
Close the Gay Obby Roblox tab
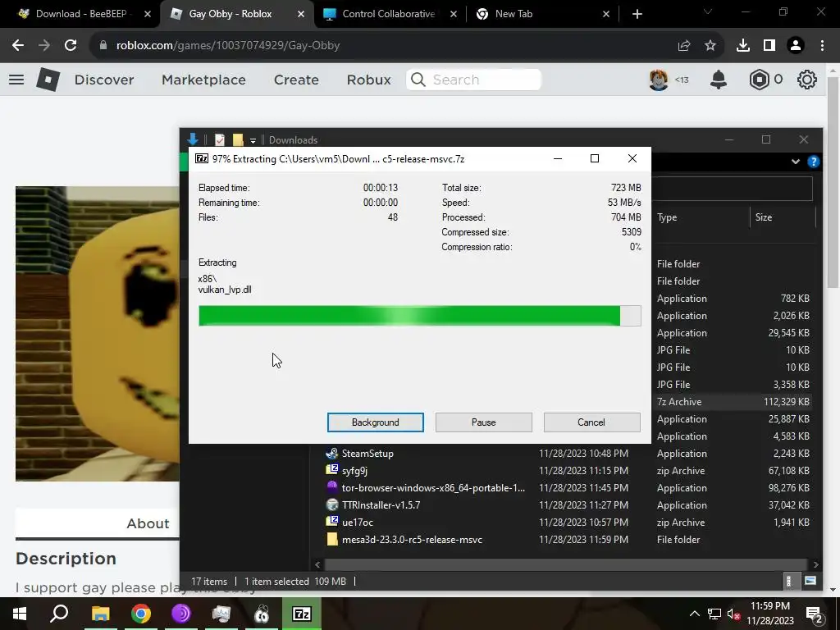pos(301,14)
